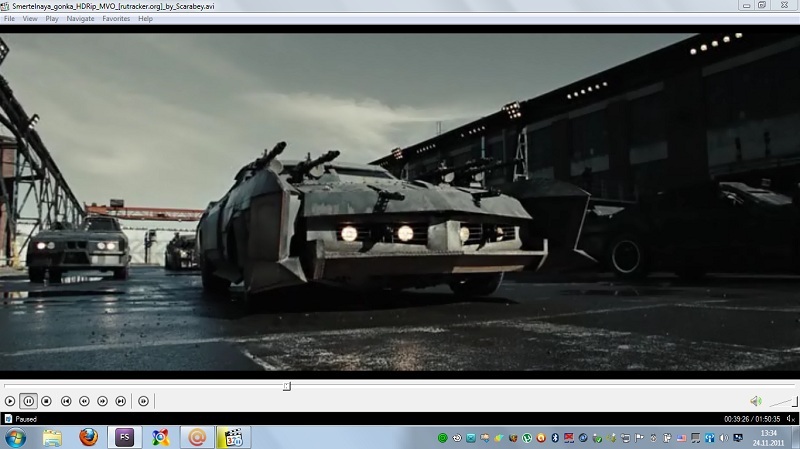Click the status bar file type icon
Image resolution: width=800 pixels, height=449 pixels.
(x=8, y=419)
